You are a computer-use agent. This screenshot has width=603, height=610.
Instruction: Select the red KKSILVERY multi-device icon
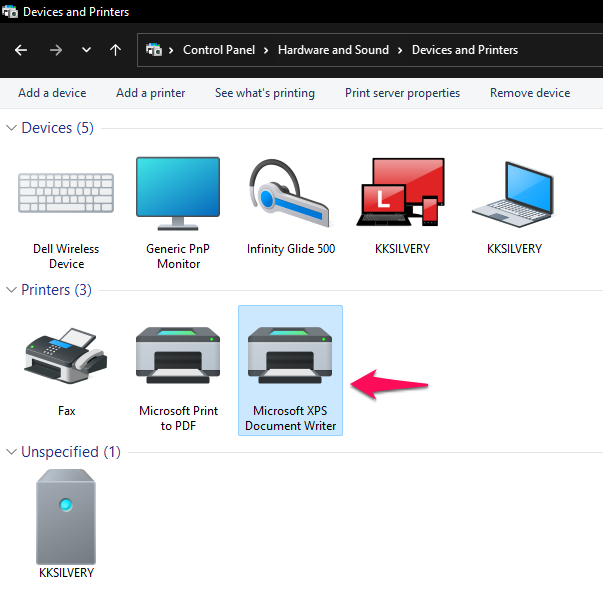(x=401, y=192)
